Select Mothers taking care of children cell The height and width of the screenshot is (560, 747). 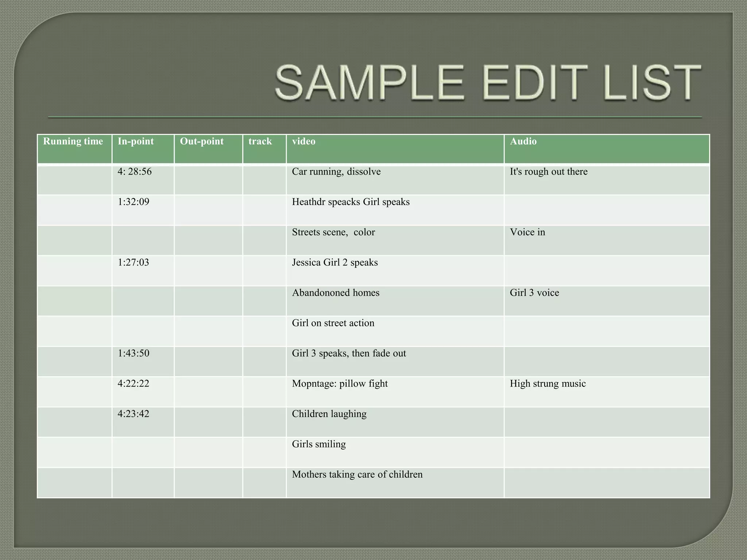pos(395,482)
